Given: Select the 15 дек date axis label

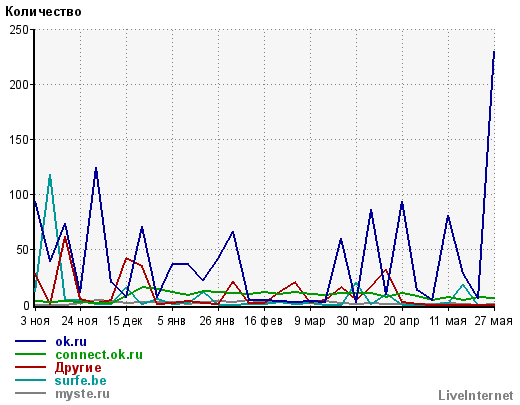Looking at the screenshot, I should (125, 321).
